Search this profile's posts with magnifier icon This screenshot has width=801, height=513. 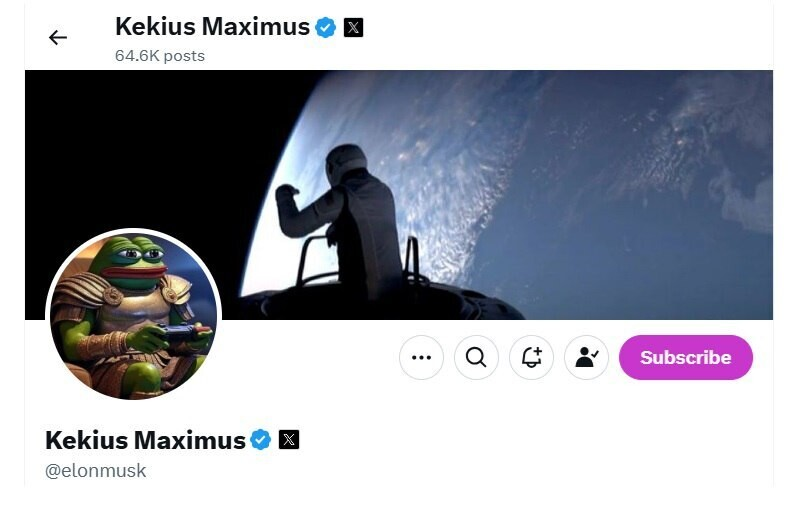476,358
